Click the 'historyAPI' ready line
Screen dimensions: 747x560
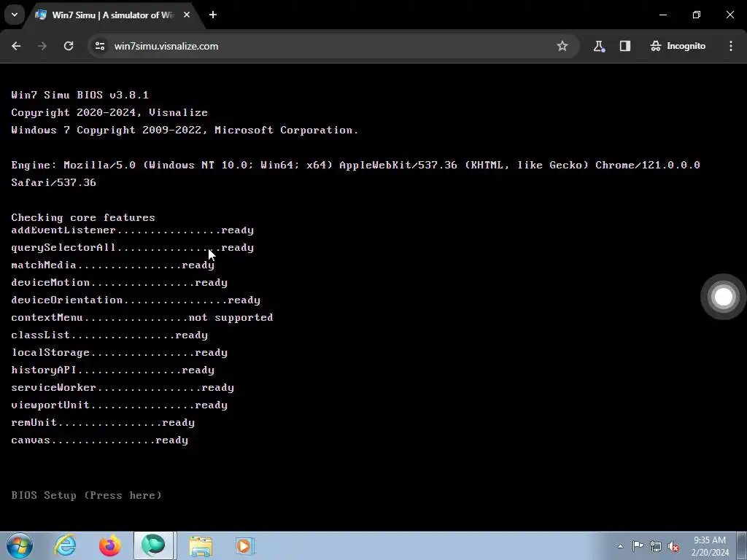[113, 370]
